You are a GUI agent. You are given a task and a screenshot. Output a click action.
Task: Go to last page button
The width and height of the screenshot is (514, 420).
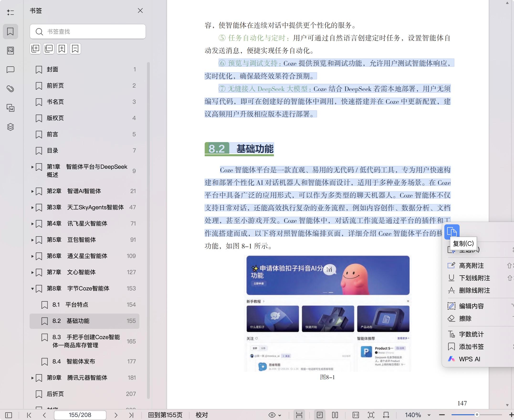pyautogui.click(x=131, y=415)
